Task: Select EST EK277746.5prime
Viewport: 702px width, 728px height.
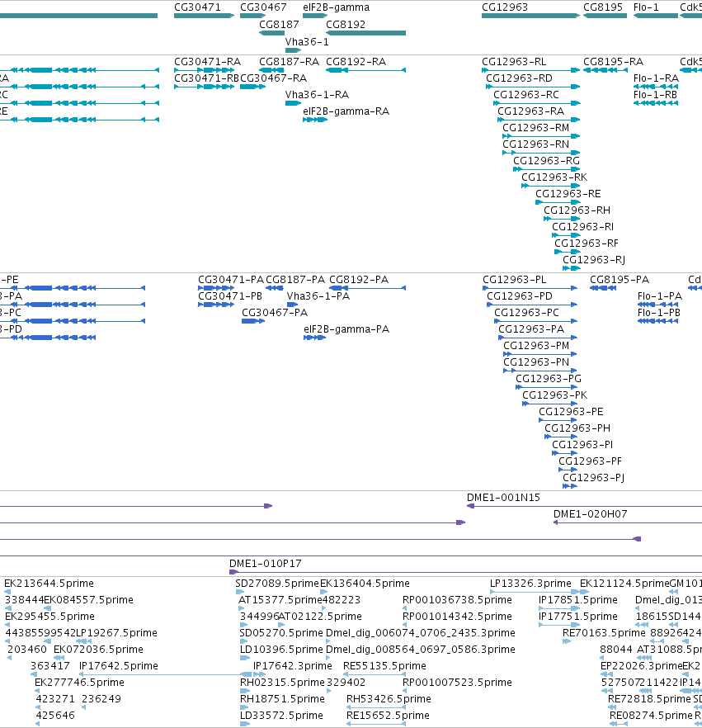Action: [x=79, y=683]
